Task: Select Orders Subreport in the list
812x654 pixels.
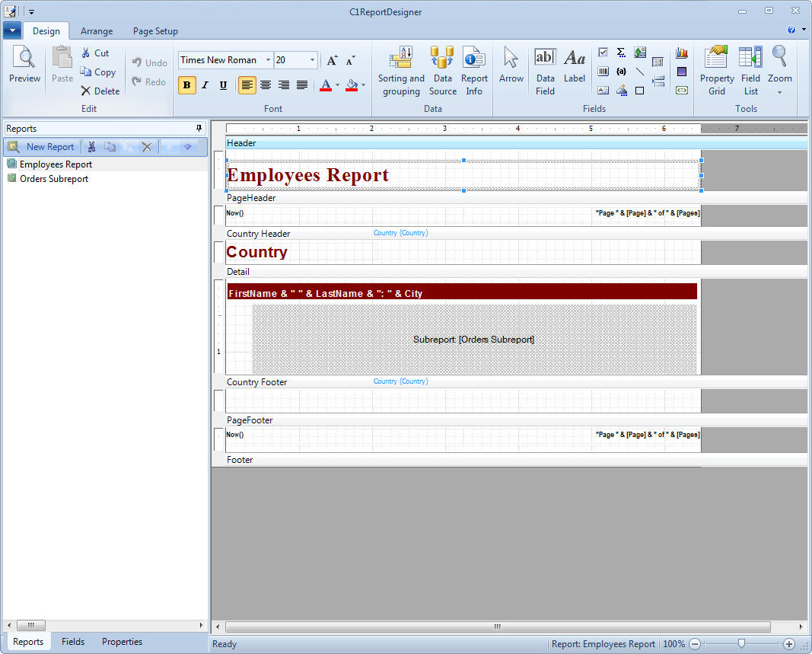Action: click(x=53, y=179)
